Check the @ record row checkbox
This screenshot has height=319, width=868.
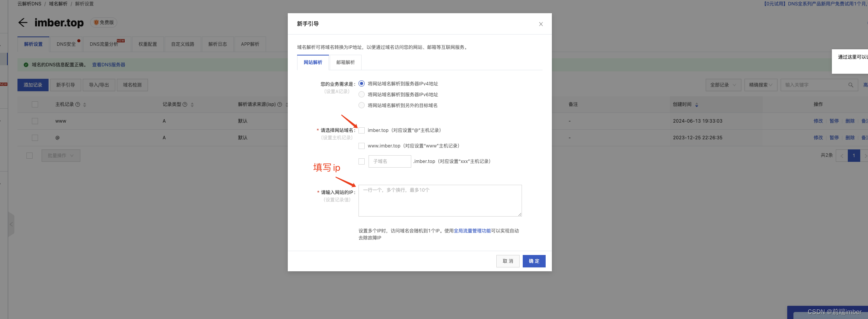[x=35, y=138]
